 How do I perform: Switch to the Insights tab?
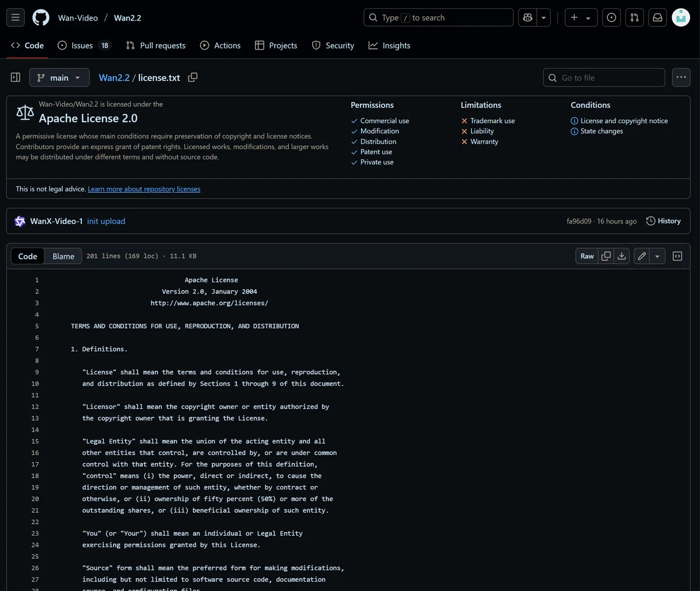pos(390,46)
